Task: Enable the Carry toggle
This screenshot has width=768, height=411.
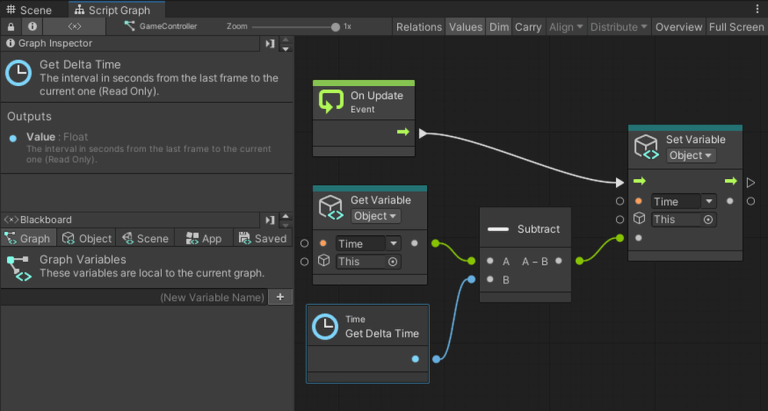Action: tap(528, 27)
